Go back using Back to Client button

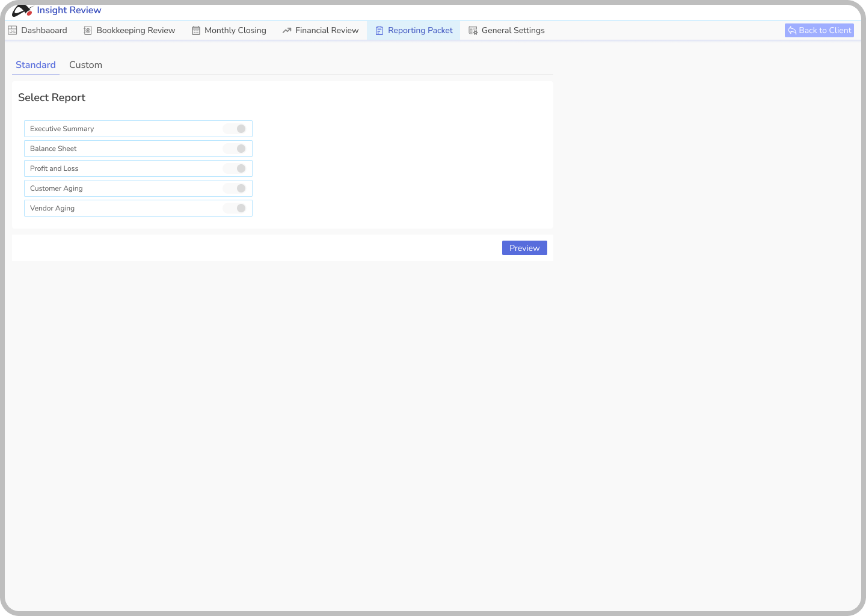[819, 30]
